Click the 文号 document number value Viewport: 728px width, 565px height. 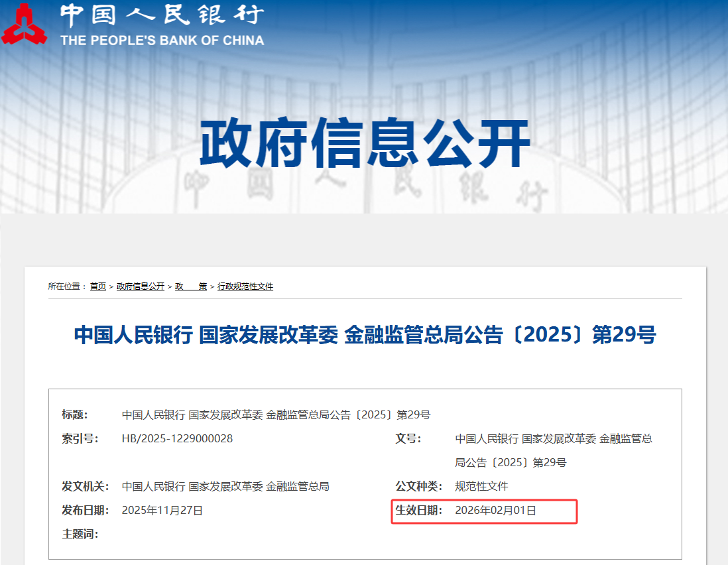[x=553, y=450]
